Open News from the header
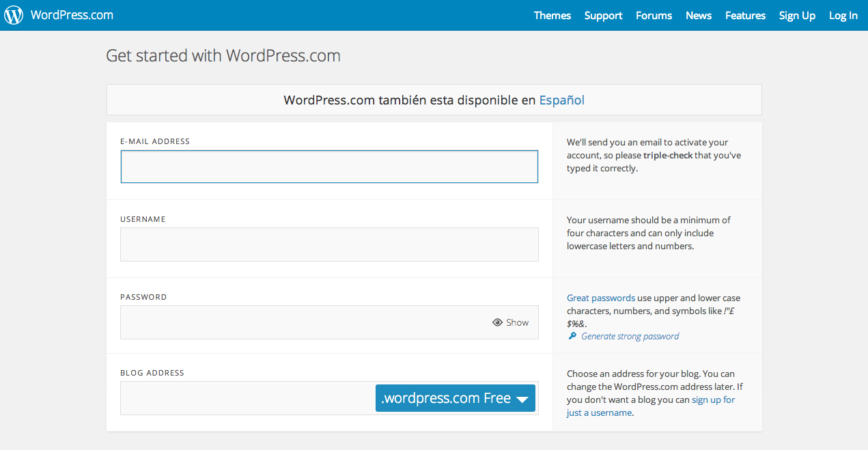868x450 pixels. tap(699, 15)
